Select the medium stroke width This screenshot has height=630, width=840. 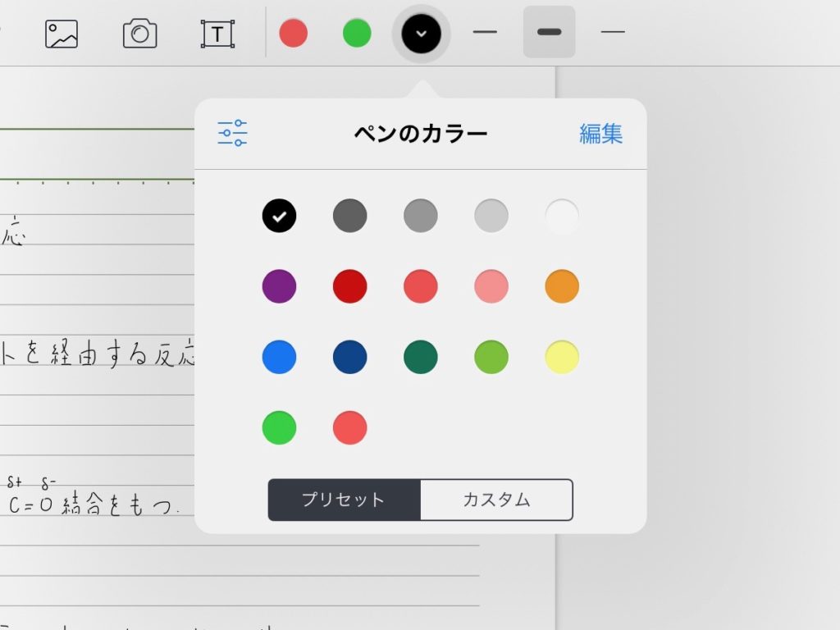pos(549,32)
